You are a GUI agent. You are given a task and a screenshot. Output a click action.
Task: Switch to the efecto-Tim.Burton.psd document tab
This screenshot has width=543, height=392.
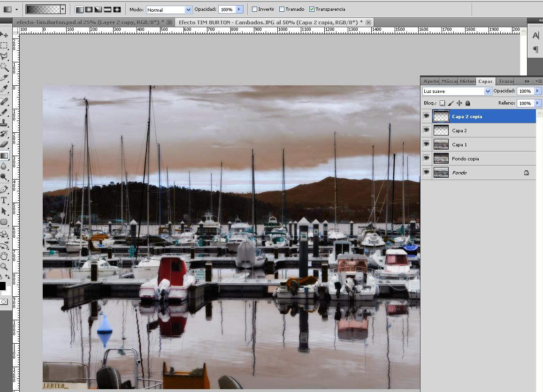tap(90, 22)
